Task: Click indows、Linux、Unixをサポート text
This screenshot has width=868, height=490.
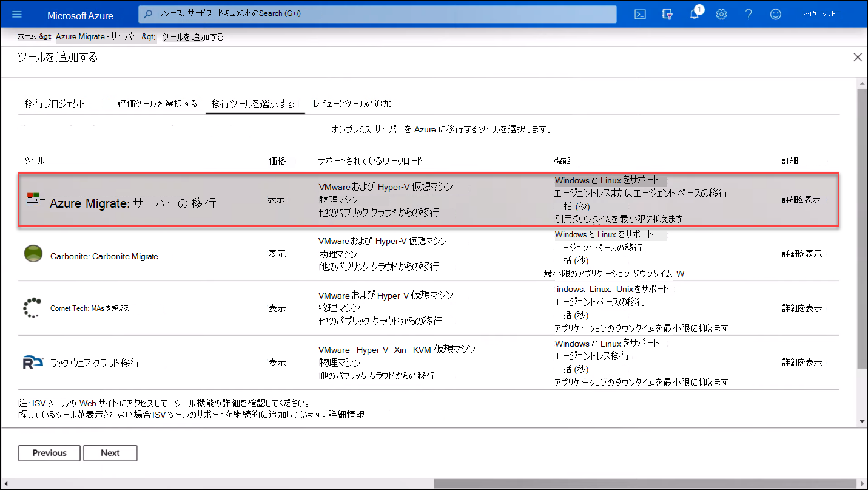Action: click(613, 289)
